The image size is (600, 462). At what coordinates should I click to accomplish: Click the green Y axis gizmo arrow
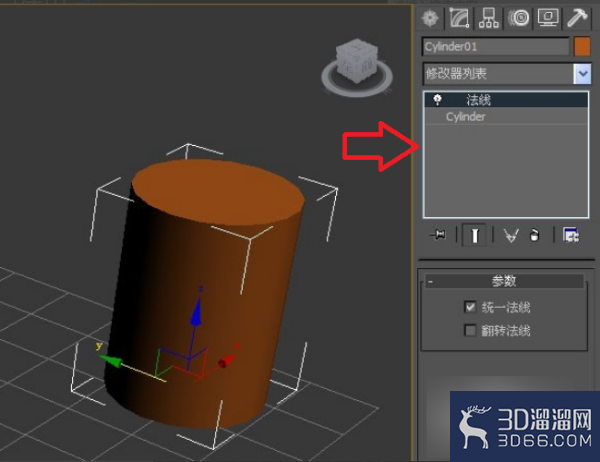pos(111,361)
